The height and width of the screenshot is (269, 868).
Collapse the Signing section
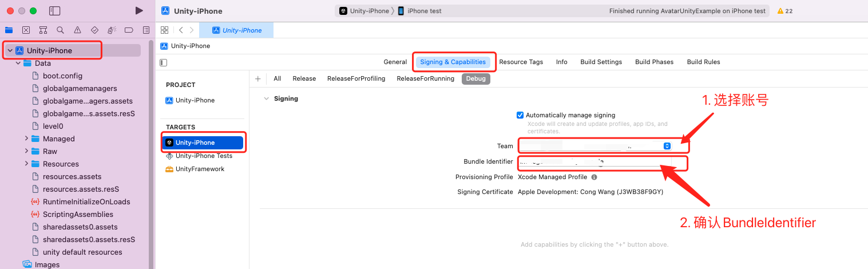[x=266, y=98]
